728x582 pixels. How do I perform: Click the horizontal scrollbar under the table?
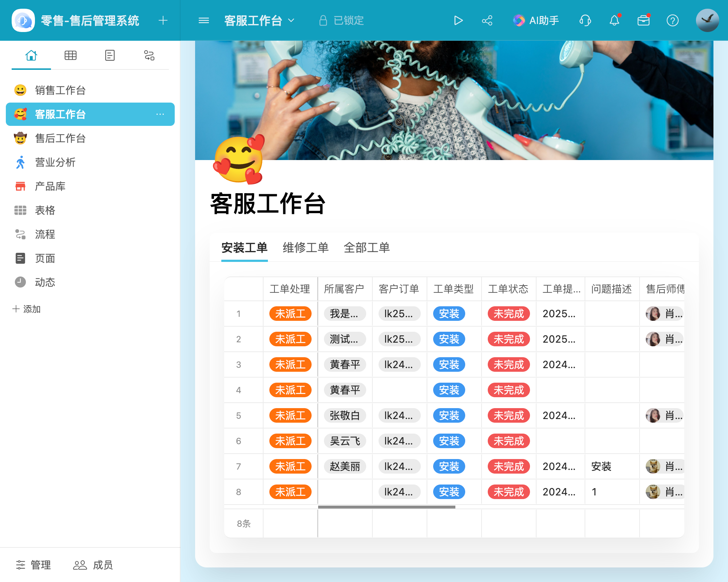click(386, 507)
